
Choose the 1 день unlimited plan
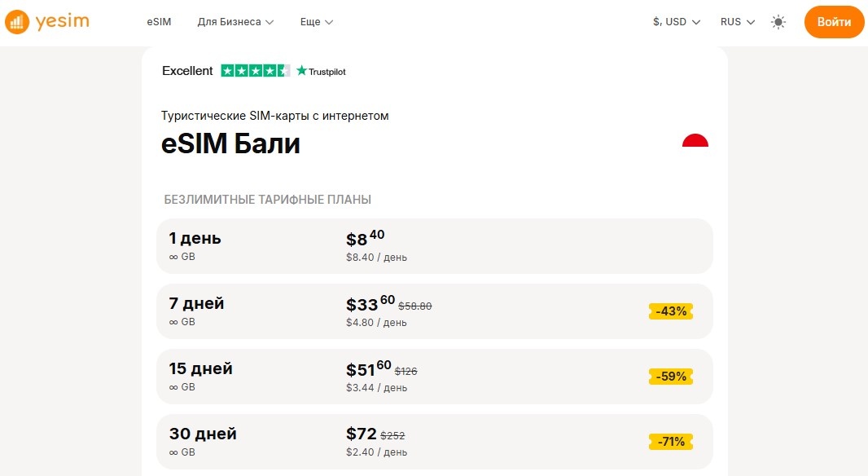pyautogui.click(x=435, y=246)
